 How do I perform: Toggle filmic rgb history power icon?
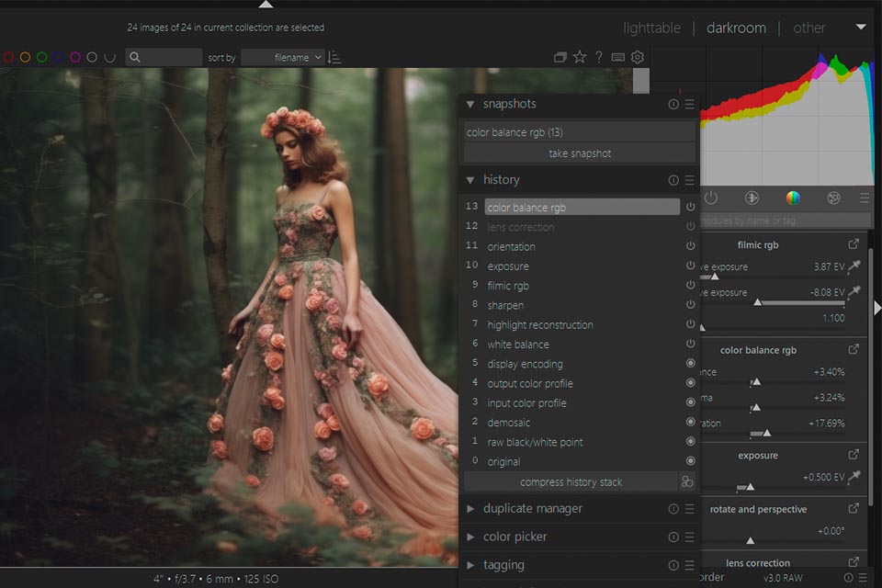coord(690,286)
